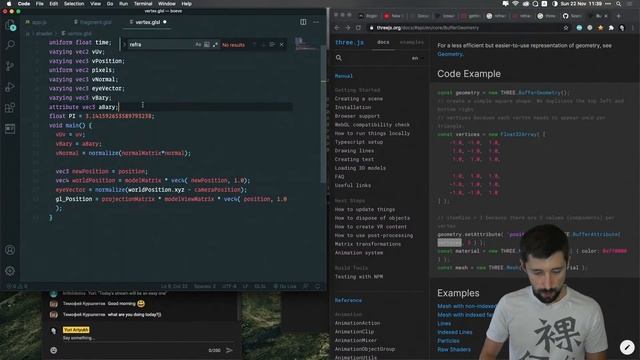Click the find input containing 'refra'
Screen dimensions: 640x360
pyautogui.click(x=161, y=44)
